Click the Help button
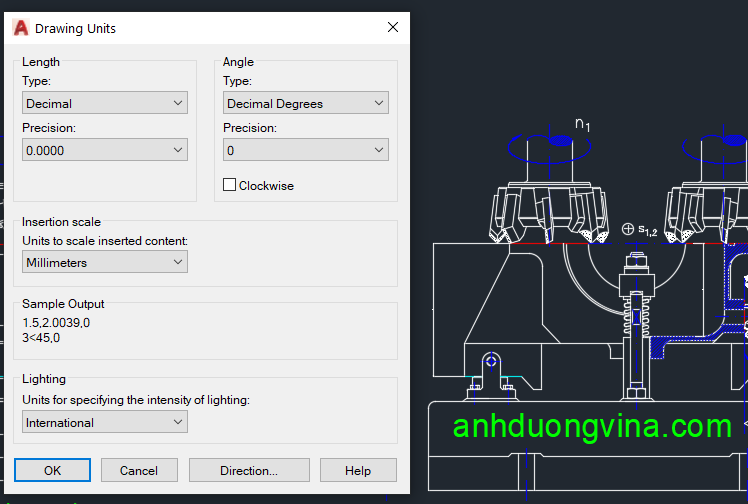Screen dimensions: 748x504 [x=358, y=470]
